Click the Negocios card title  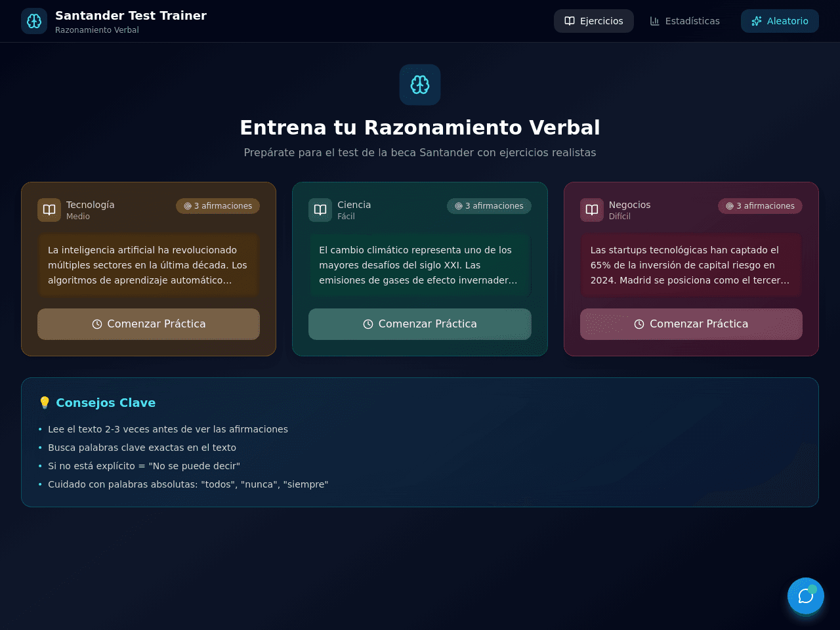point(629,205)
